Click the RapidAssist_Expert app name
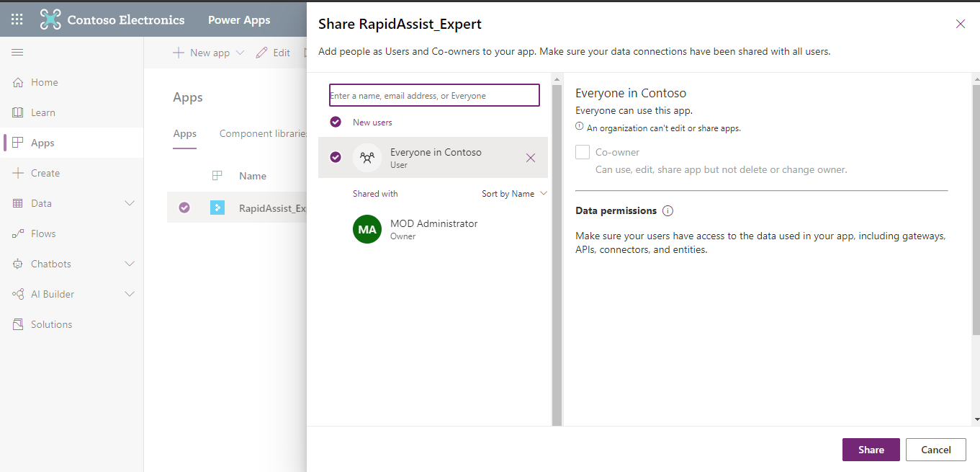Viewport: 980px width, 472px height. click(274, 208)
